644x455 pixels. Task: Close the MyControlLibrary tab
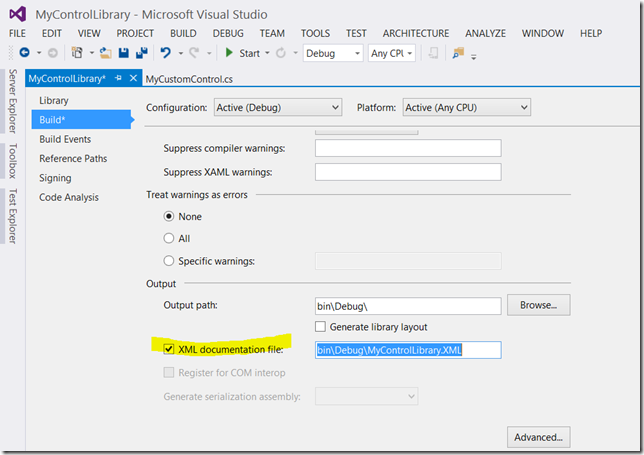coord(133,78)
